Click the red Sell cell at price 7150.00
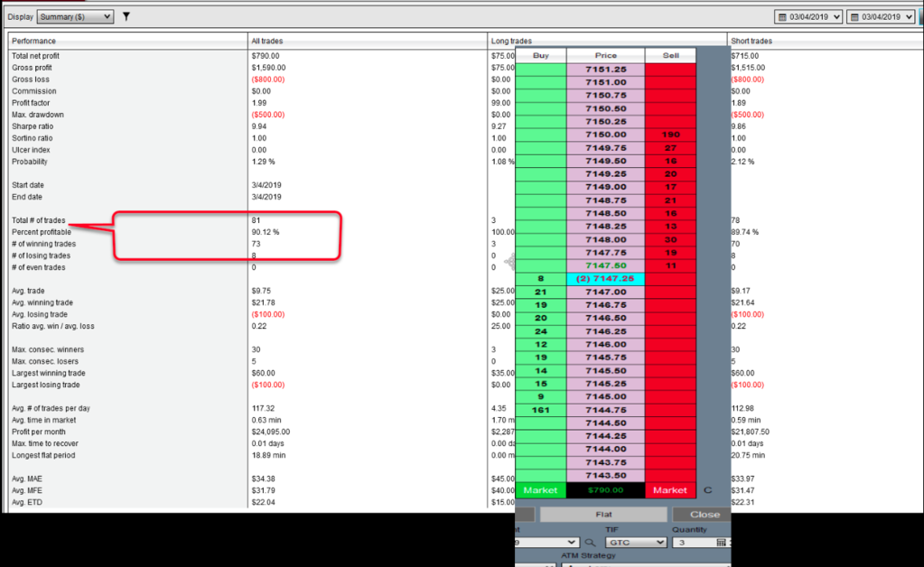 pos(672,134)
